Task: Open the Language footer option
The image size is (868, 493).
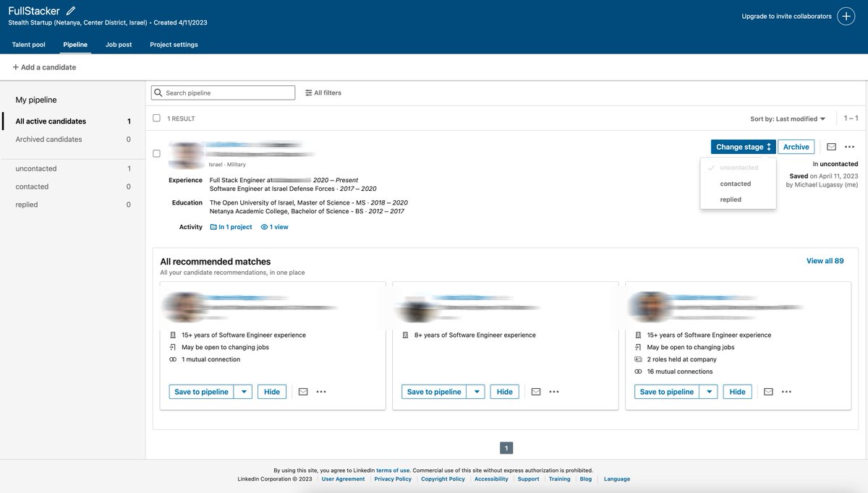Action: [x=617, y=479]
